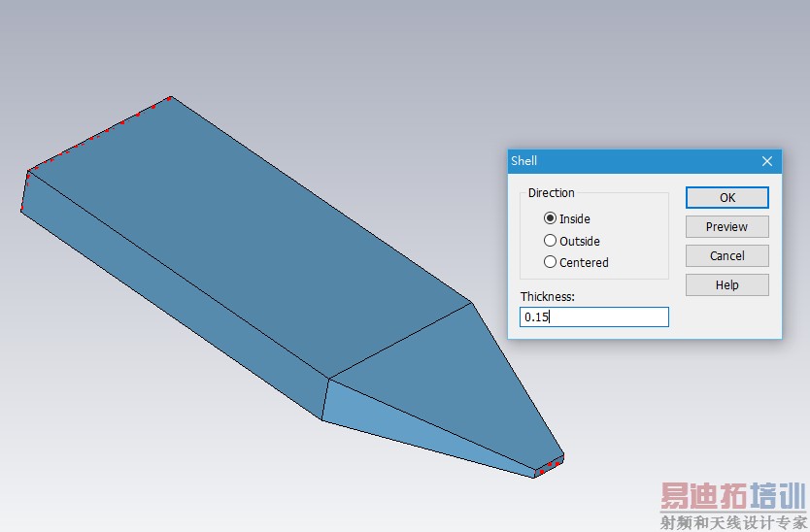Close the Shell dialog window
810x532 pixels.
pyautogui.click(x=767, y=161)
